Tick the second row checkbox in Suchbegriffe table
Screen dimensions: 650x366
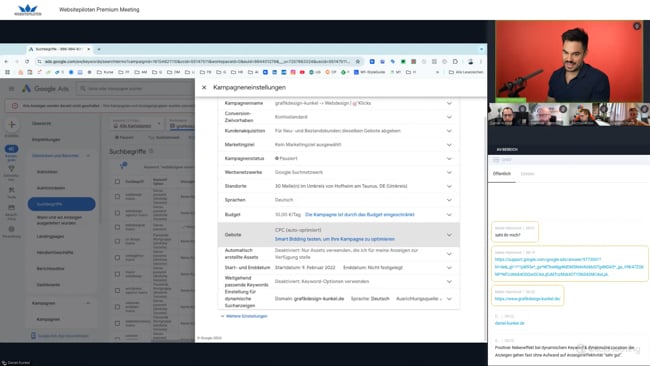pyautogui.click(x=117, y=213)
